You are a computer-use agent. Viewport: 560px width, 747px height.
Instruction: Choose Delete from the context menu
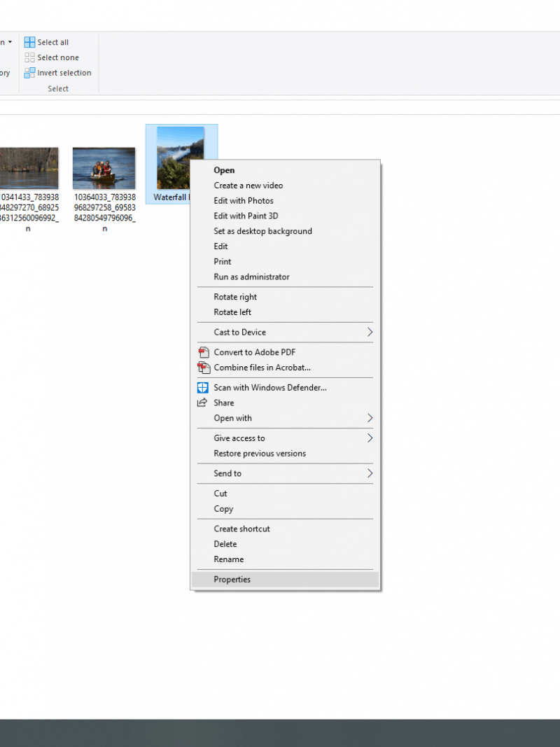pyautogui.click(x=225, y=544)
